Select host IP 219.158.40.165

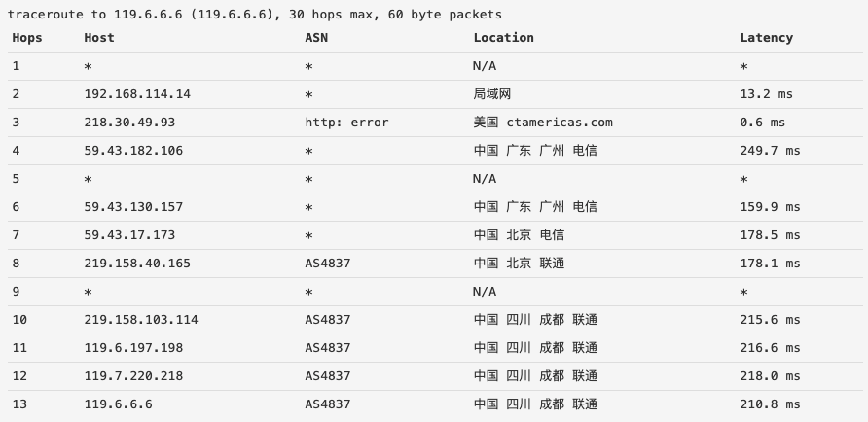pos(137,264)
